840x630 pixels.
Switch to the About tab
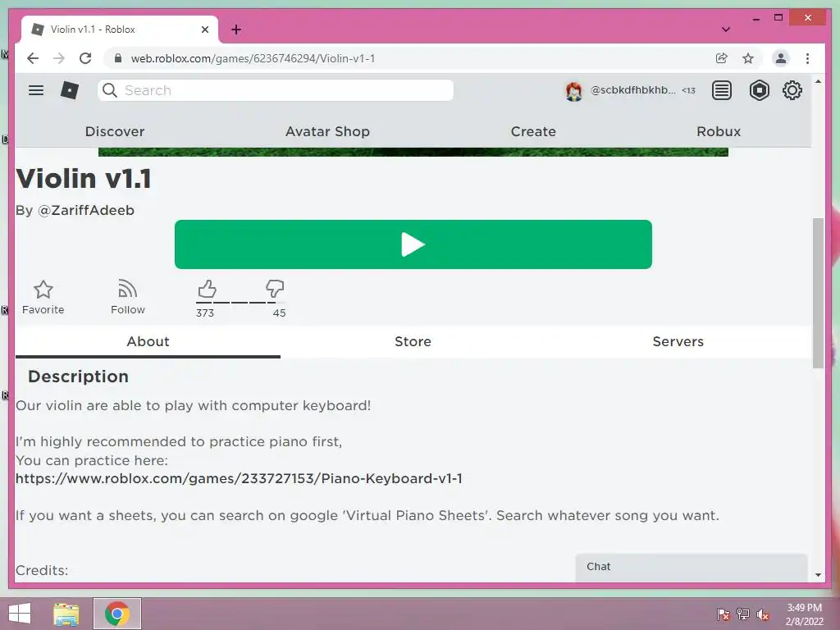coord(148,341)
